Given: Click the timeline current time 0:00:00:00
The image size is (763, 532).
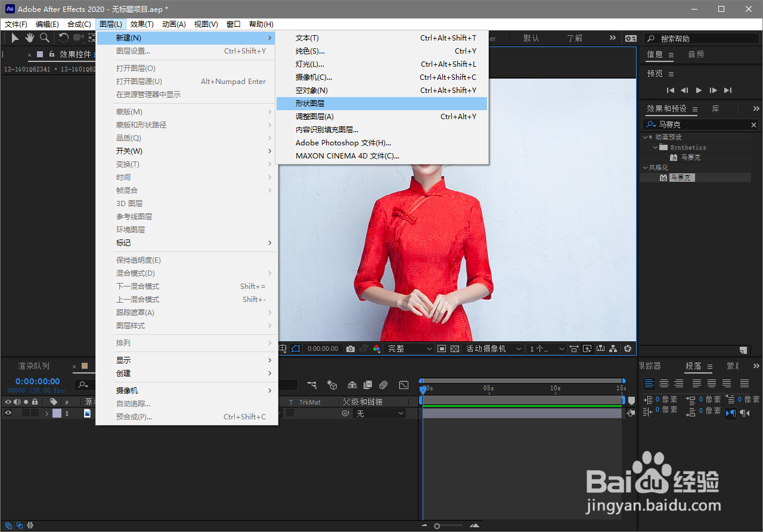Looking at the screenshot, I should pyautogui.click(x=38, y=381).
